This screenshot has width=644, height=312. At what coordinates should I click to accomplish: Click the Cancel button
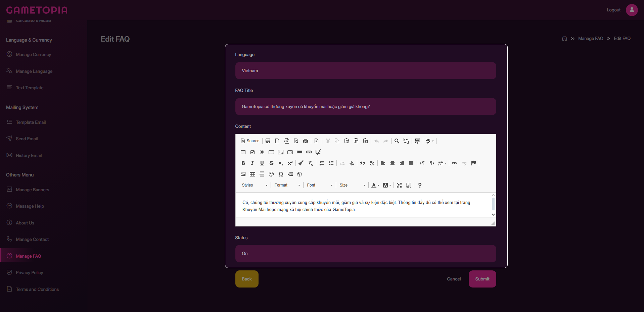pyautogui.click(x=454, y=279)
